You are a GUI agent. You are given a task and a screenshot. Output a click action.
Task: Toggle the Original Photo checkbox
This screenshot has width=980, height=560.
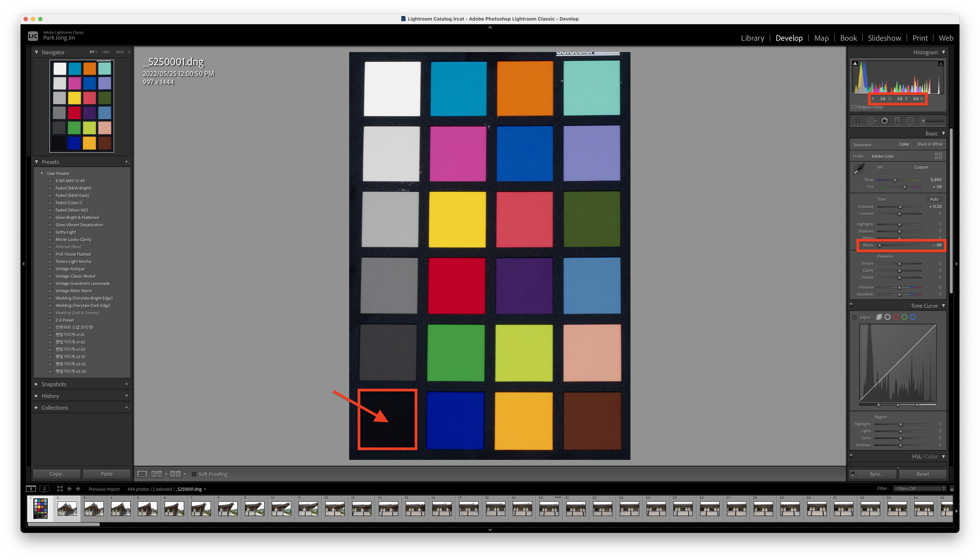[x=854, y=107]
